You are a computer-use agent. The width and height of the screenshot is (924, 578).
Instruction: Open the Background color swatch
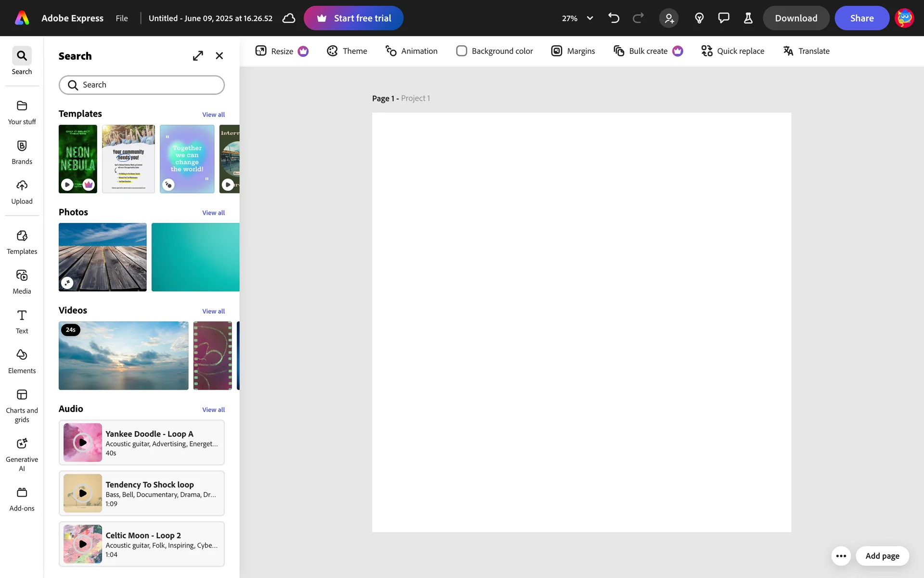click(x=462, y=51)
